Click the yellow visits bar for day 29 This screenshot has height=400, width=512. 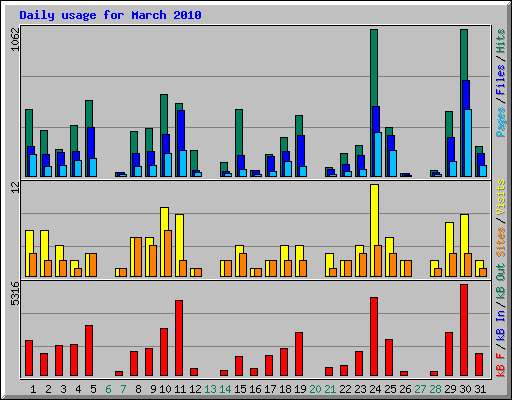[x=449, y=238]
